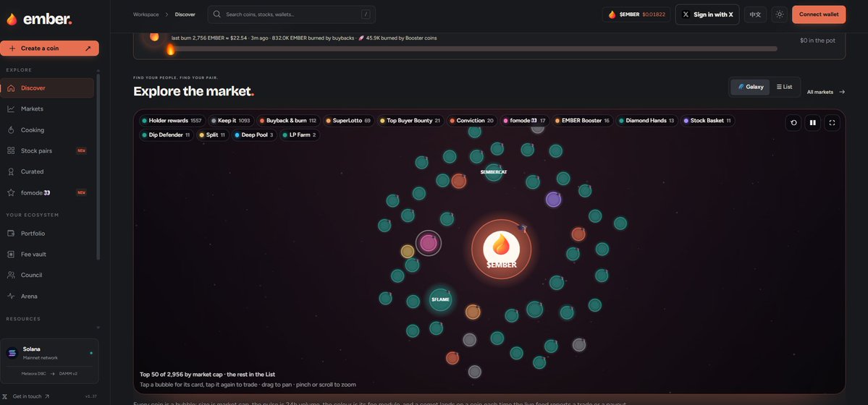Image resolution: width=868 pixels, height=405 pixels.
Task: Click the central $EMBER bubble
Action: point(501,248)
